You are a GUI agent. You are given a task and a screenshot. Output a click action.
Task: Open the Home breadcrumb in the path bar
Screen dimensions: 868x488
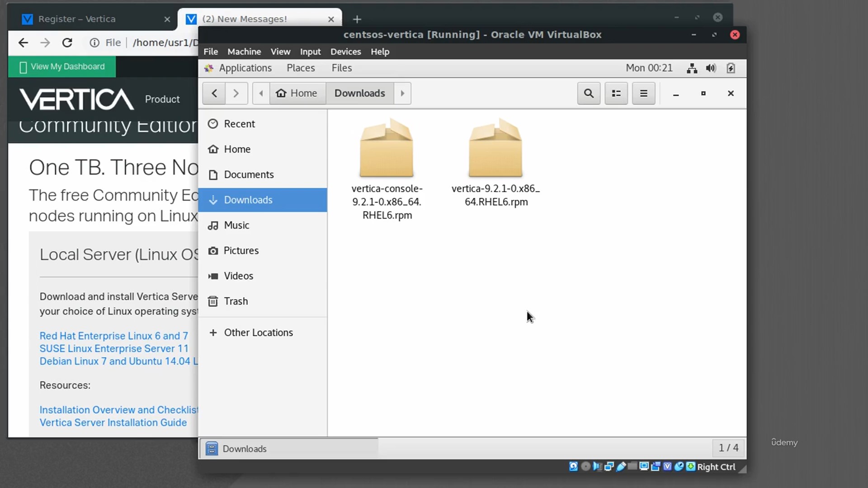coord(297,93)
